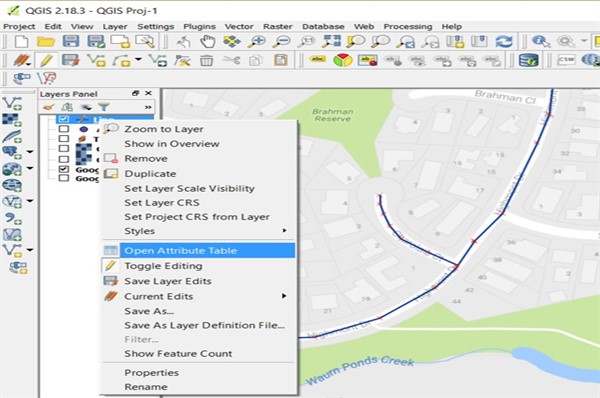Screen dimensions: 600x398
Task: Open the New Print Composer tool
Action: pos(120,41)
